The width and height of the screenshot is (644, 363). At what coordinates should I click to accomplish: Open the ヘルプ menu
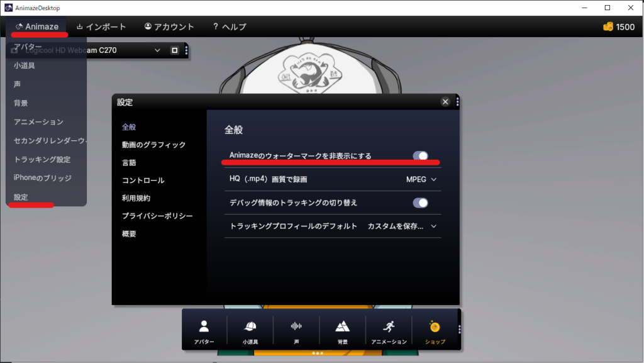[x=229, y=26]
